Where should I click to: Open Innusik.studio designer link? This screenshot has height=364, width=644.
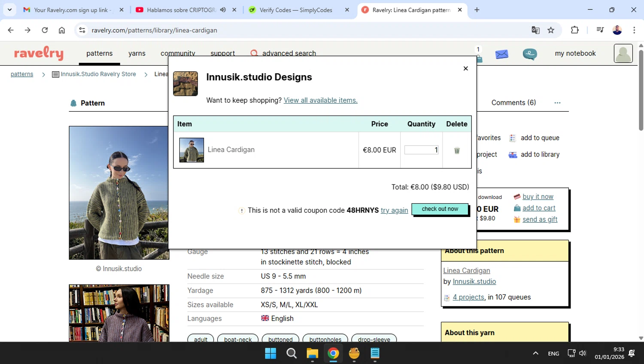[474, 281]
